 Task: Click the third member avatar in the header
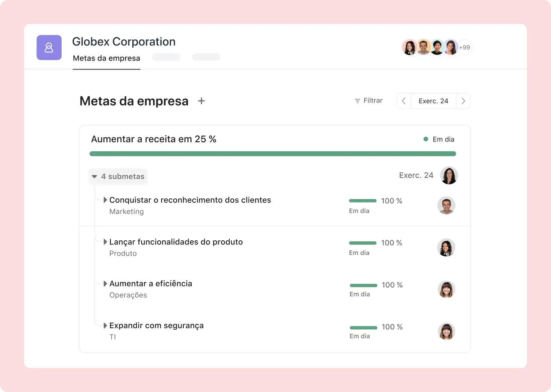point(437,47)
